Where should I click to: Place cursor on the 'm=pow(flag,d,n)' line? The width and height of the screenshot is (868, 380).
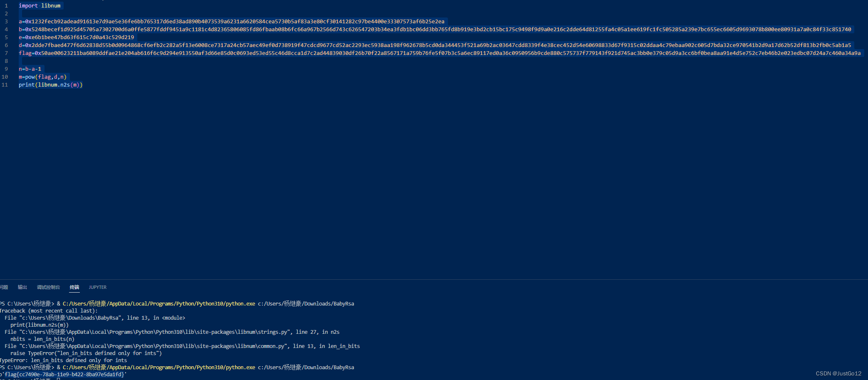coord(42,77)
